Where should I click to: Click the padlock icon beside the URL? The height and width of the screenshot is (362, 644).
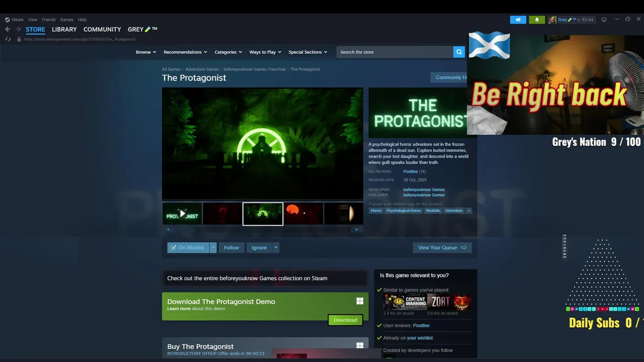(x=19, y=39)
